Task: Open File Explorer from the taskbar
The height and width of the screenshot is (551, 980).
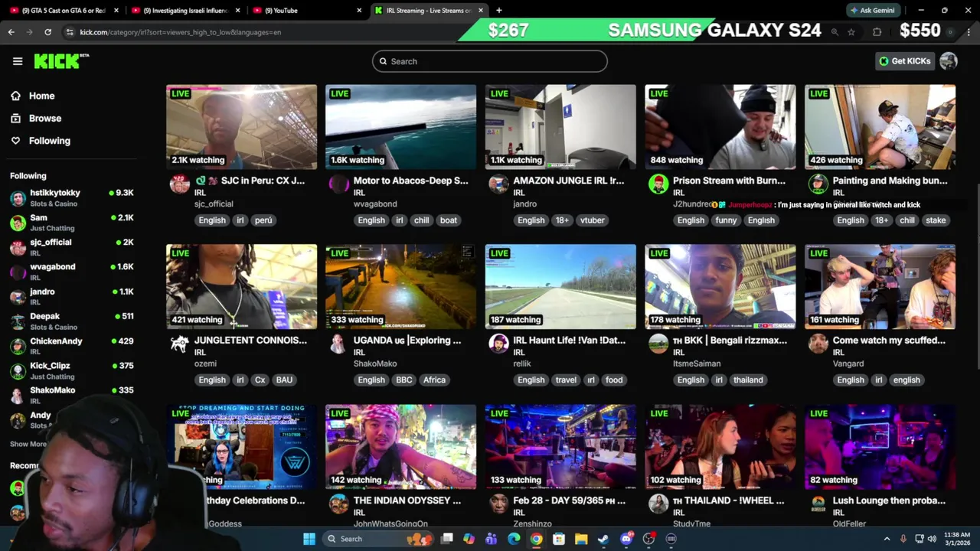Action: [581, 539]
